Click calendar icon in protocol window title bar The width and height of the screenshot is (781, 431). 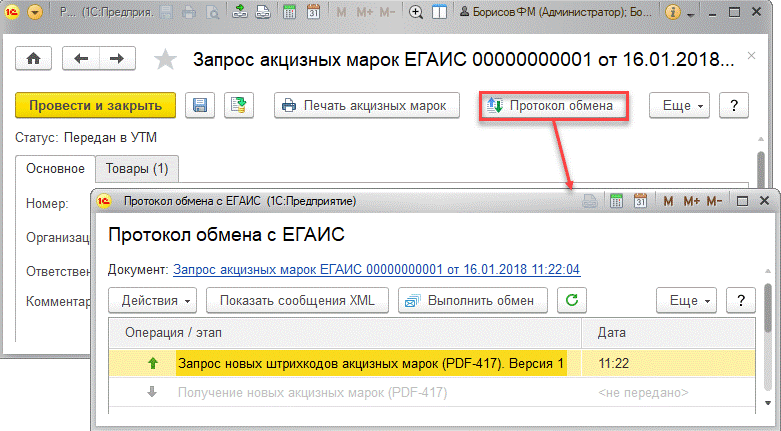pos(641,201)
